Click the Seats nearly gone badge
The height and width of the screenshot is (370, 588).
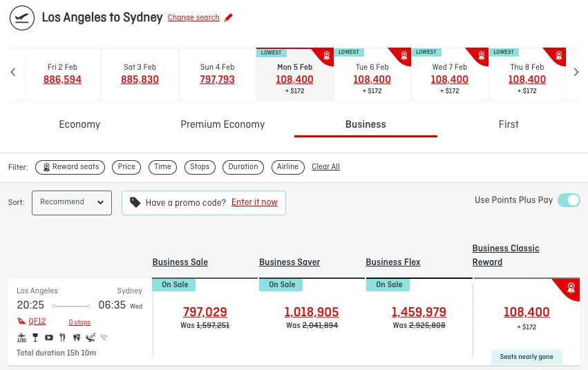(x=527, y=357)
